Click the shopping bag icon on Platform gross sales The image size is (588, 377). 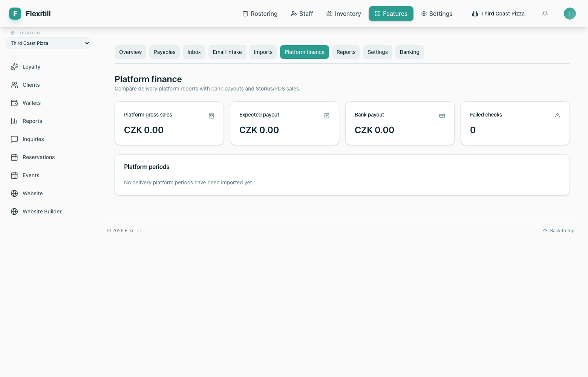coord(211,116)
